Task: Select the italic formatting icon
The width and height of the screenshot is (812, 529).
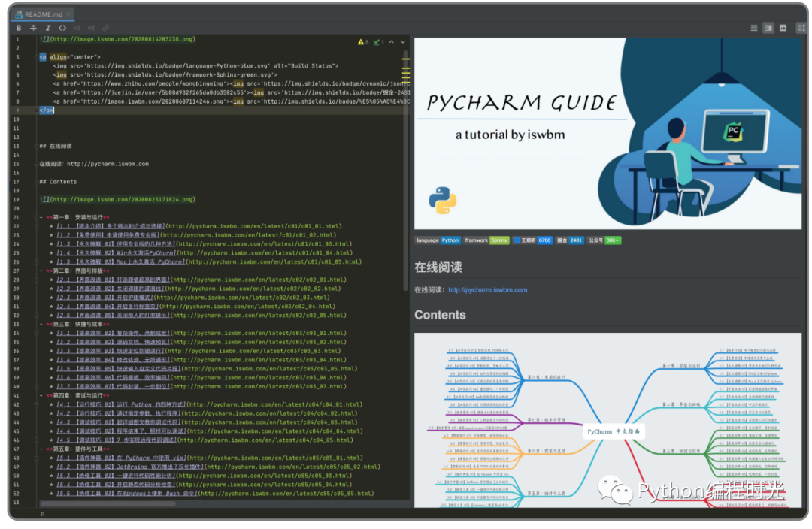Action: coord(47,28)
